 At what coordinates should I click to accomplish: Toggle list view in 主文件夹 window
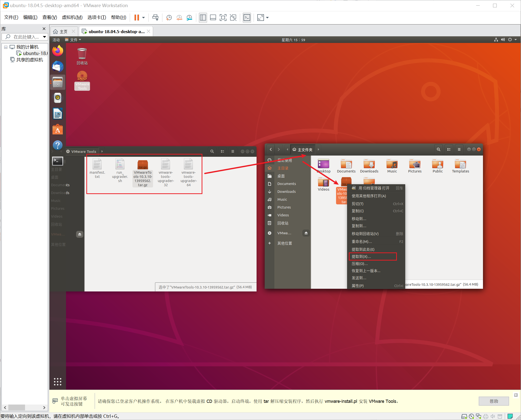(449, 149)
